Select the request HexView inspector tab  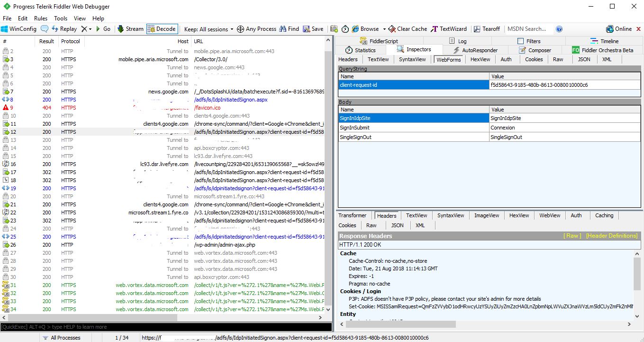pos(480,59)
